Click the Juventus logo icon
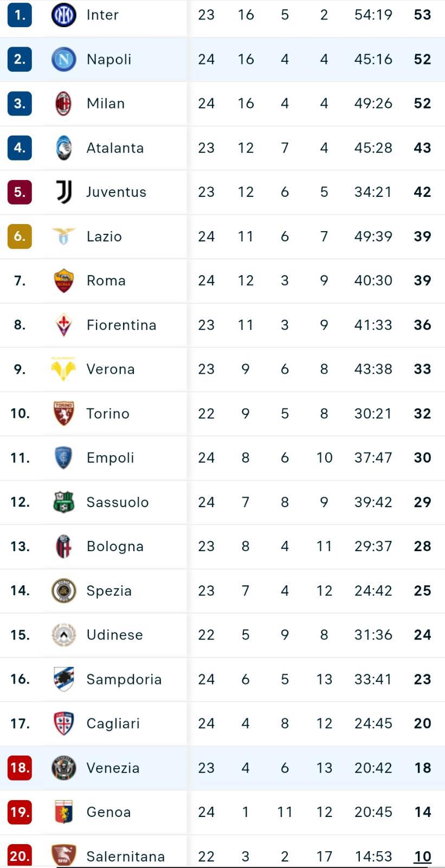445x868 pixels. click(x=63, y=192)
